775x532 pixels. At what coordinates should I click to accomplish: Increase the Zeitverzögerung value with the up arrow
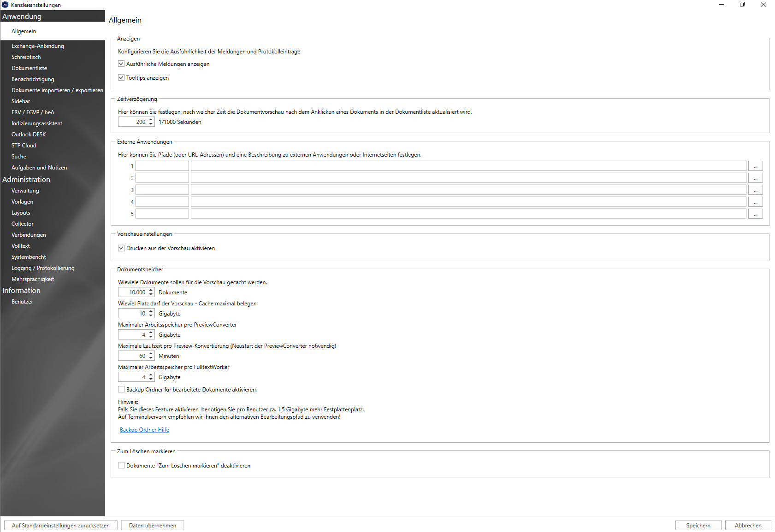tap(151, 120)
